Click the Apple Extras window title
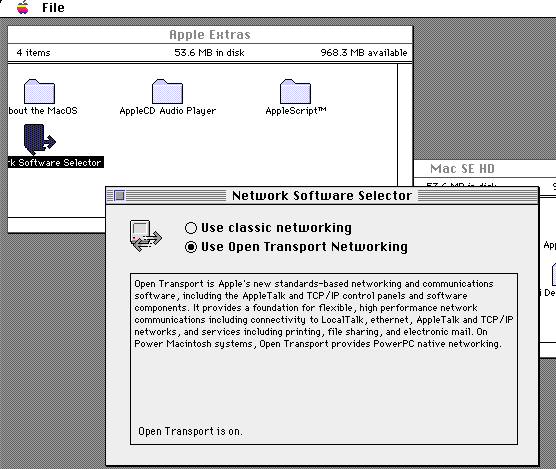The image size is (556, 469). 210,35
